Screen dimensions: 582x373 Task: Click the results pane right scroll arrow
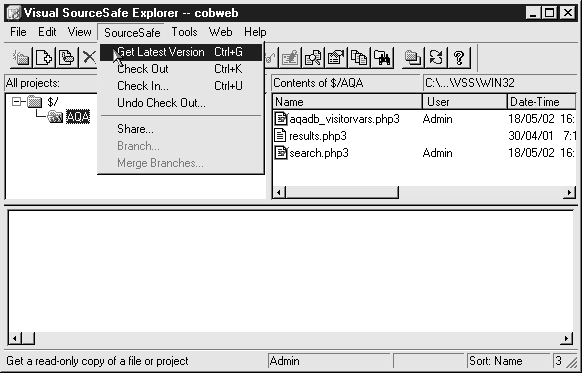[566, 338]
